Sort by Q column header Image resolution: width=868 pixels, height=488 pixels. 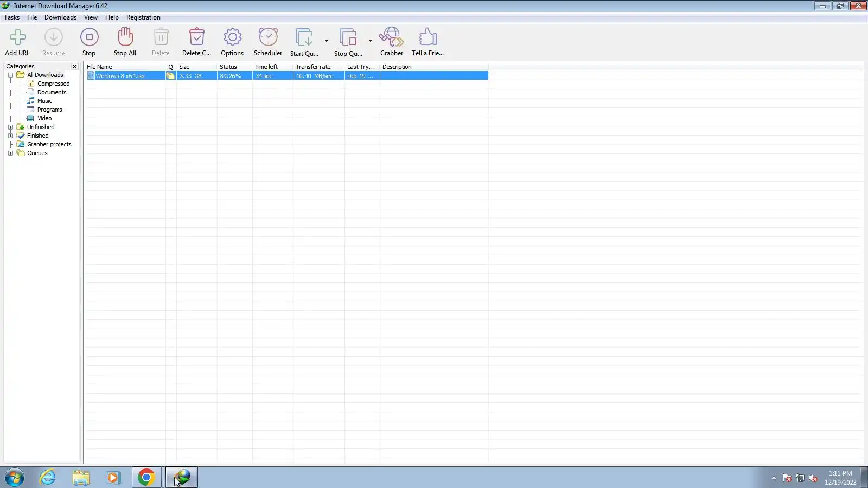coord(171,67)
